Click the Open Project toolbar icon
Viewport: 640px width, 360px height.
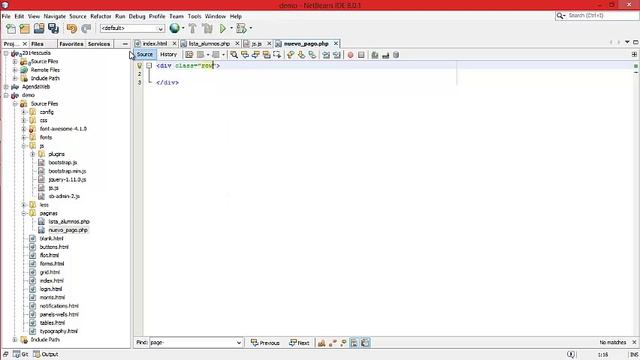point(39,28)
